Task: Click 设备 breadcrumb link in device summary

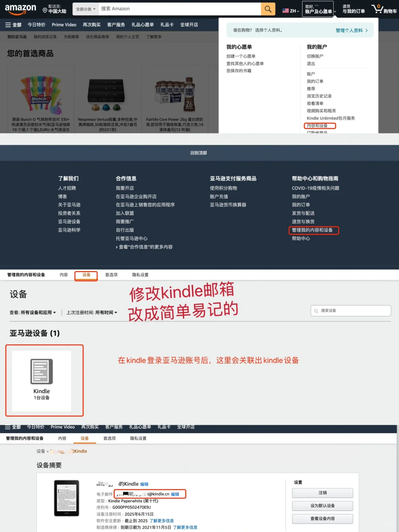Action: pos(41,451)
